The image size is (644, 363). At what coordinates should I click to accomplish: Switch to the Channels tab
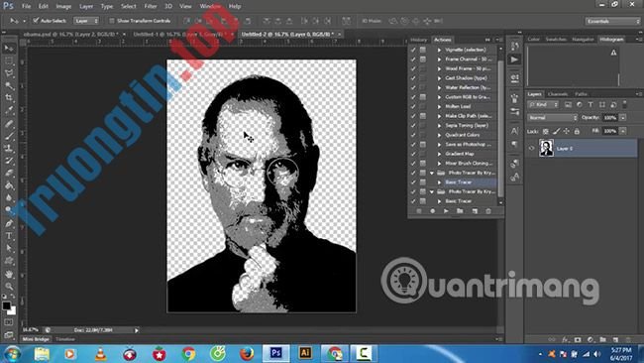pos(558,94)
